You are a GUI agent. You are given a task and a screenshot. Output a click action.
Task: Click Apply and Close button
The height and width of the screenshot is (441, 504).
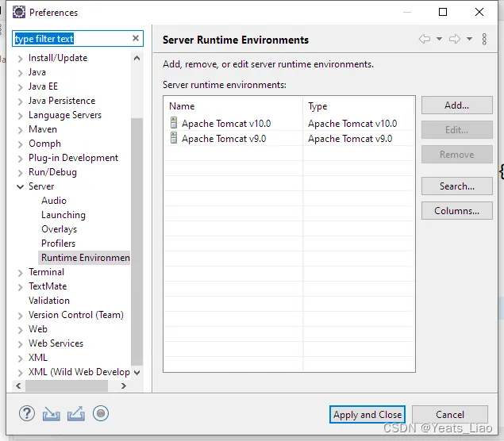[367, 414]
